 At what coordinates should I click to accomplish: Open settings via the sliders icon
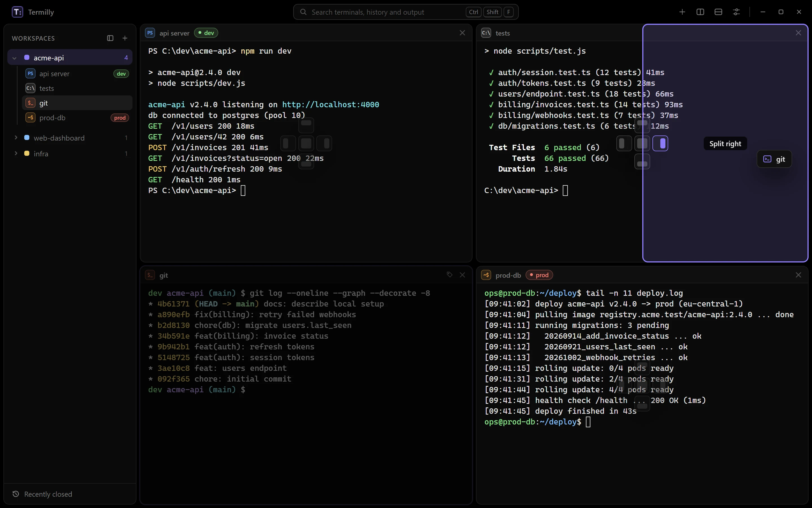(x=736, y=12)
